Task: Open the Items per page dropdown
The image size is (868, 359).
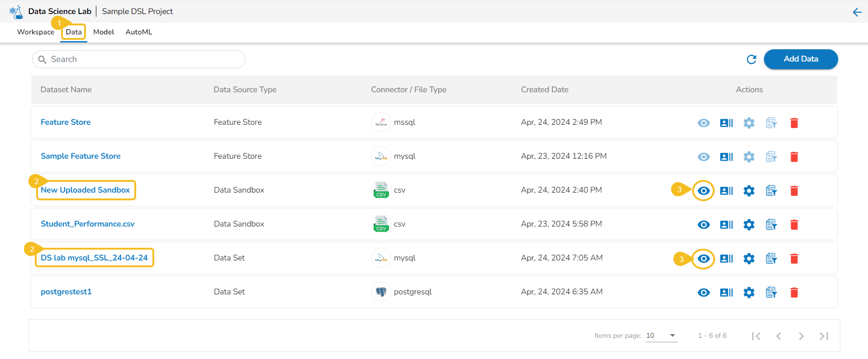Action: click(661, 335)
